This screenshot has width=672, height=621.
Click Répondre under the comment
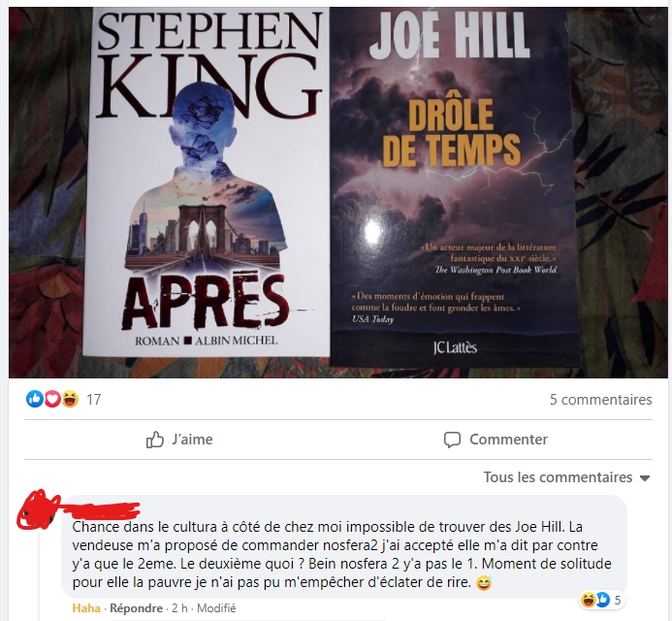point(137,608)
